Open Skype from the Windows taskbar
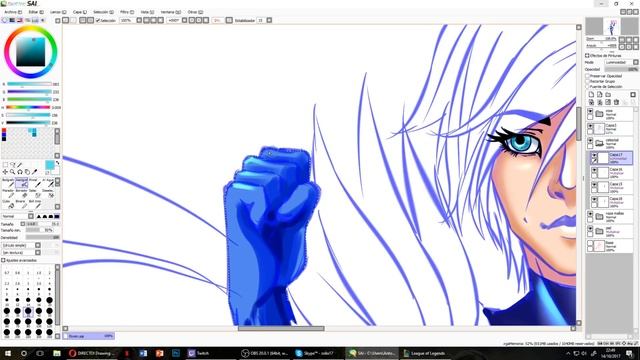640x360 pixels. tap(314, 353)
